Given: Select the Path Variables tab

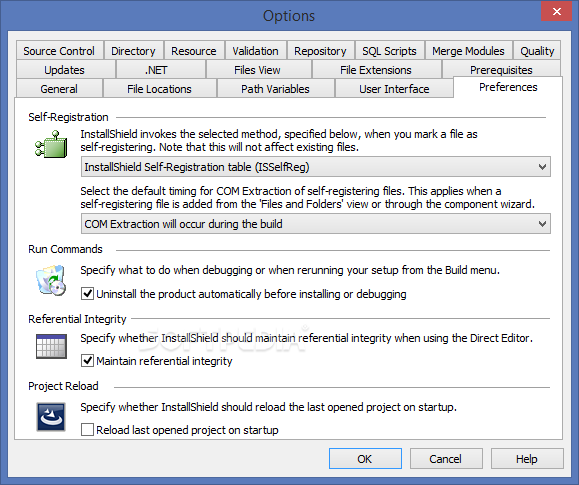Looking at the screenshot, I should (275, 89).
